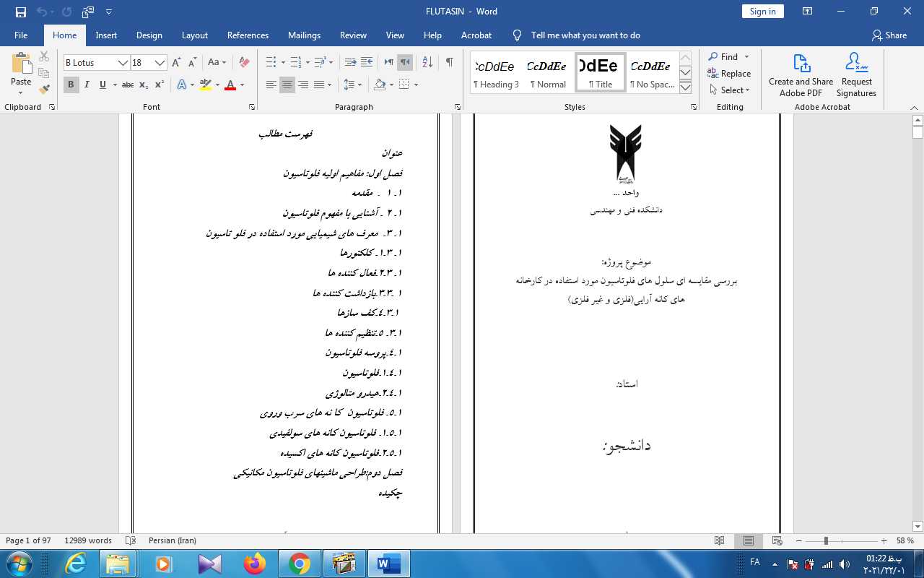Toggle Bold formatting
Screen dimensions: 924x578
click(71, 85)
